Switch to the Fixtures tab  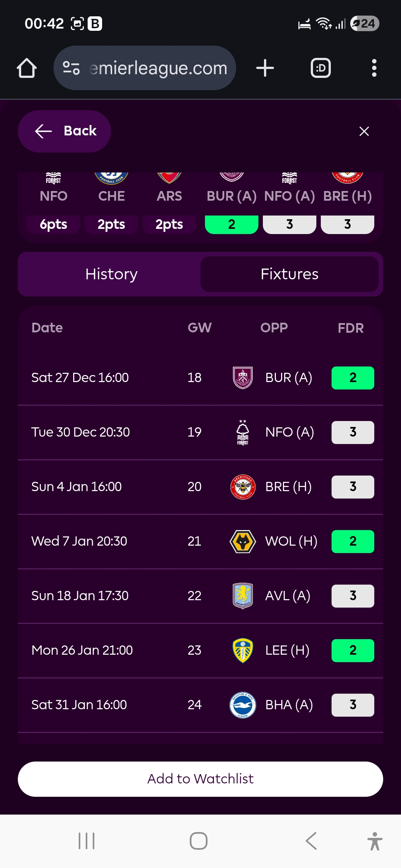290,274
